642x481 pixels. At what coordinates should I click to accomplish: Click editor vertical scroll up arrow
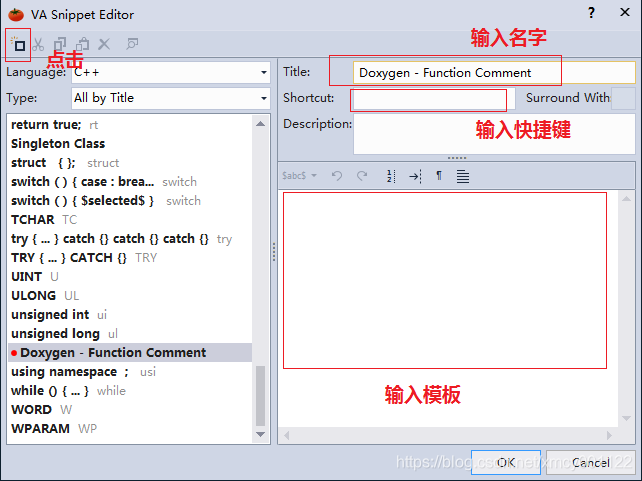pos(626,199)
